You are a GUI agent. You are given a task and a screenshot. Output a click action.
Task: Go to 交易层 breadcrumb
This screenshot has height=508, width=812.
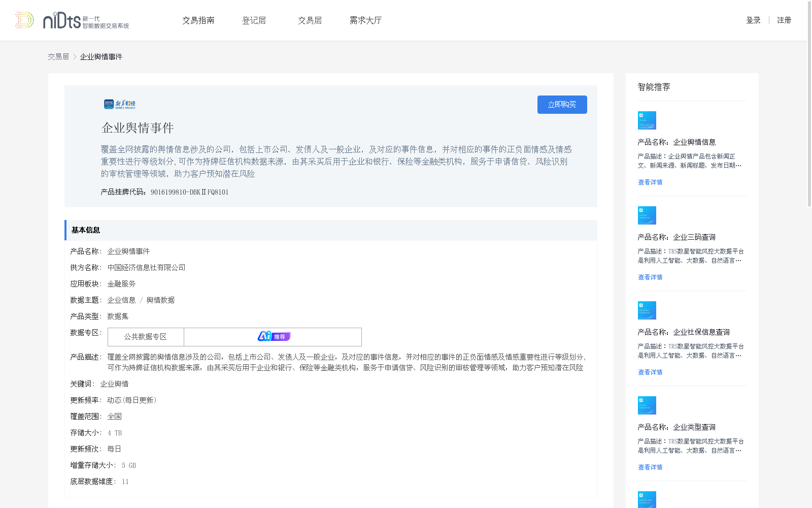tap(58, 57)
